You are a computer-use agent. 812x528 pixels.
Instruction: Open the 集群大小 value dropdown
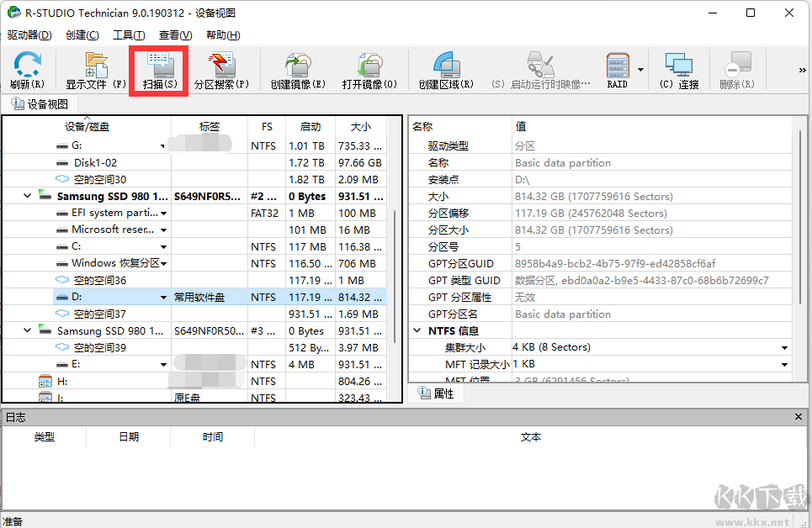pos(783,346)
